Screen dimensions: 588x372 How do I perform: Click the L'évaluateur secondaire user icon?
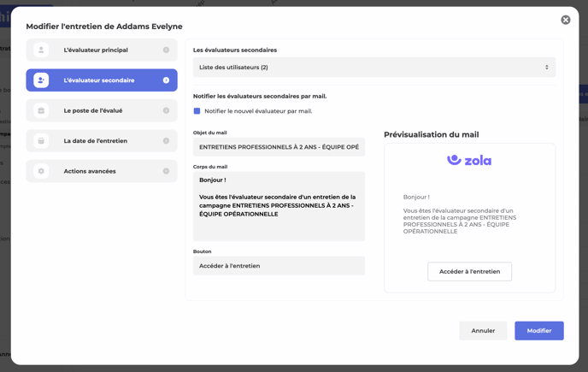41,80
